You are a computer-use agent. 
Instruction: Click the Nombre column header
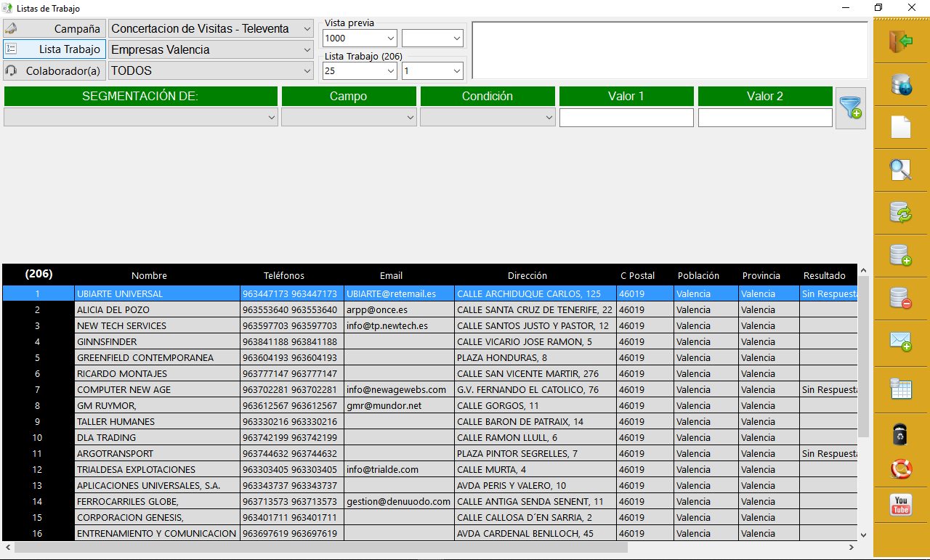point(149,275)
